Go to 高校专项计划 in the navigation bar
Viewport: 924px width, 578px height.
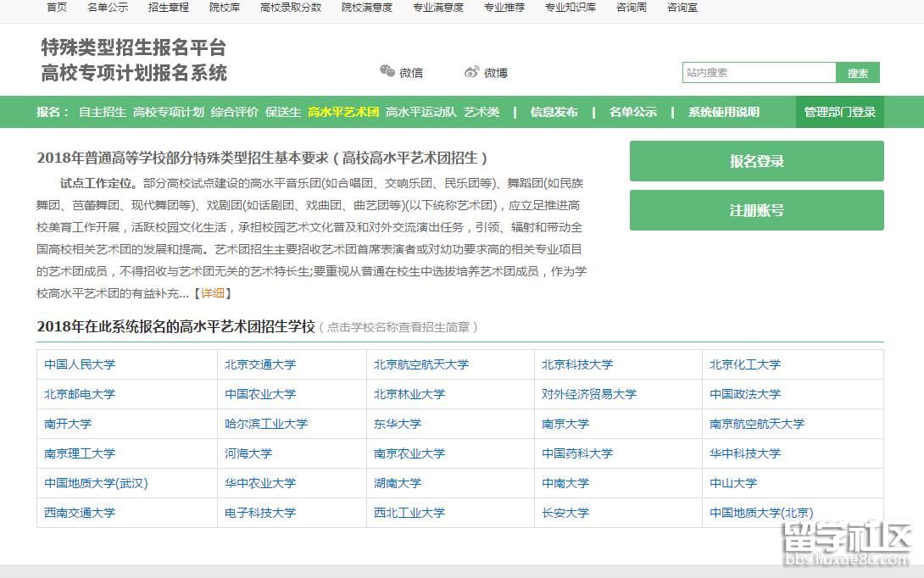[x=168, y=112]
